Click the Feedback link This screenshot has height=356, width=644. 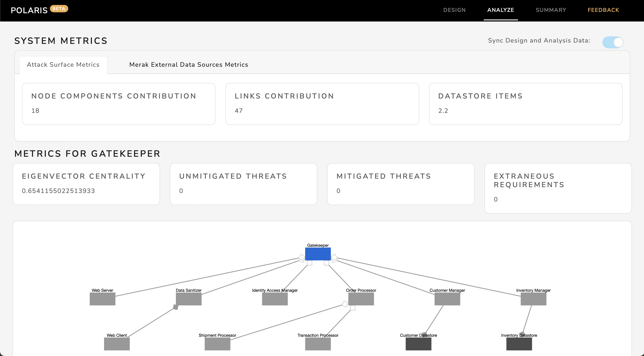pos(603,10)
